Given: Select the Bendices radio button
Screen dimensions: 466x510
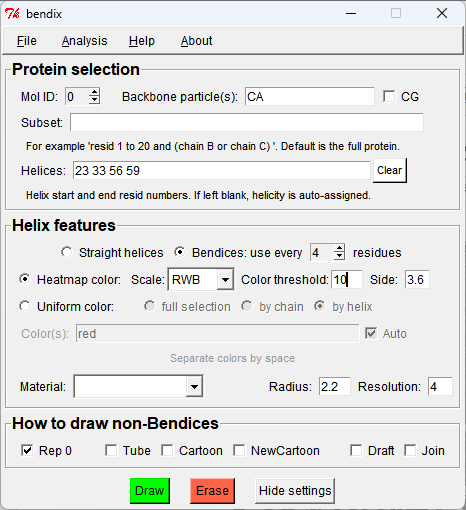Looking at the screenshot, I should (180, 252).
